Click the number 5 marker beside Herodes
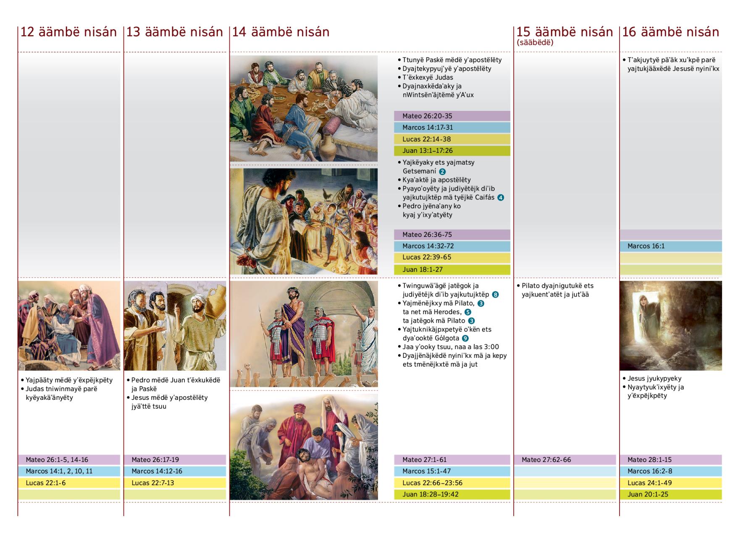Viewport: 756px width, 546px height. tap(468, 312)
